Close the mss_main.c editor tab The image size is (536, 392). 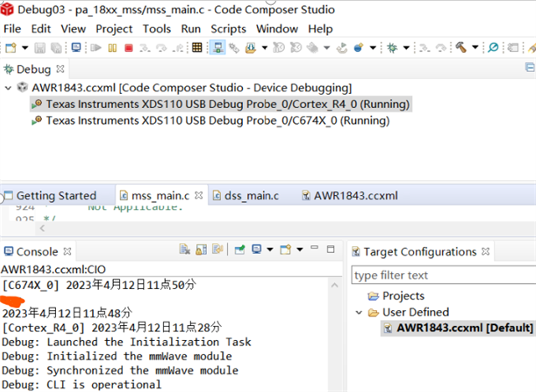point(198,195)
